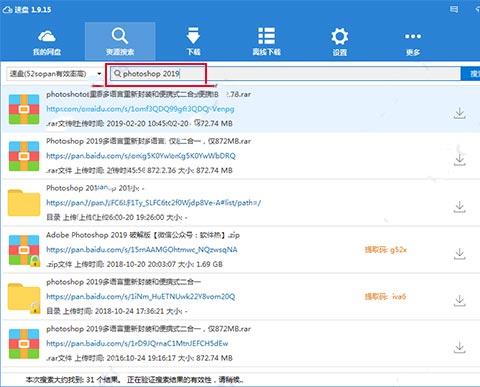Select the title Adobe Photoshop 2019 破解版 .zip

click(143, 235)
